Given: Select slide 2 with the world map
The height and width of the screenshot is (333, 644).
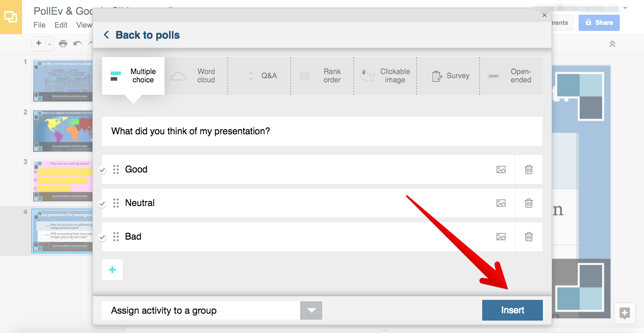Looking at the screenshot, I should coord(63,131).
